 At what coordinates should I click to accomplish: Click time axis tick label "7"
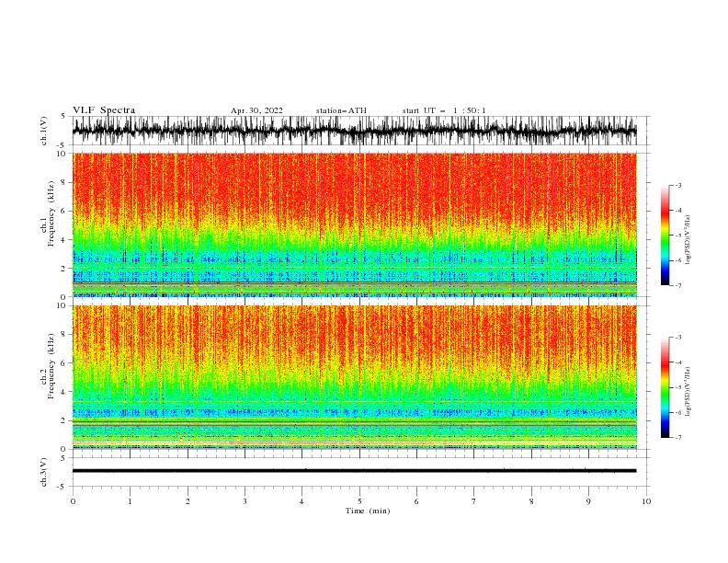pyautogui.click(x=474, y=501)
